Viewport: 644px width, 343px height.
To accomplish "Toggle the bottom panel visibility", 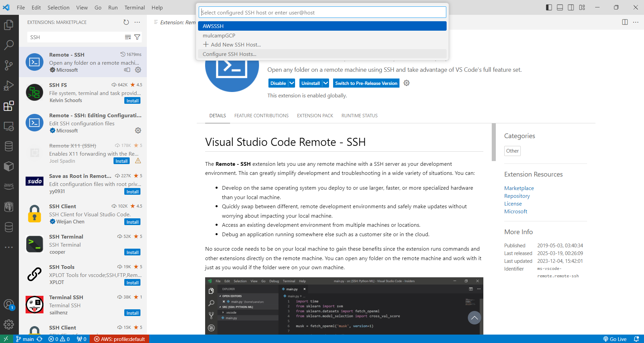I will point(560,7).
